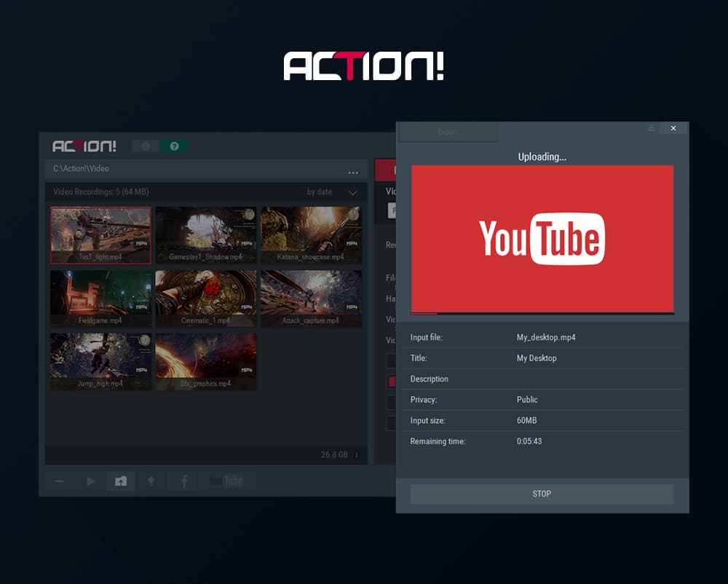This screenshot has height=584, width=728.
Task: Open the three-dots browse menu for C:\Action!\Video
Action: point(353,173)
